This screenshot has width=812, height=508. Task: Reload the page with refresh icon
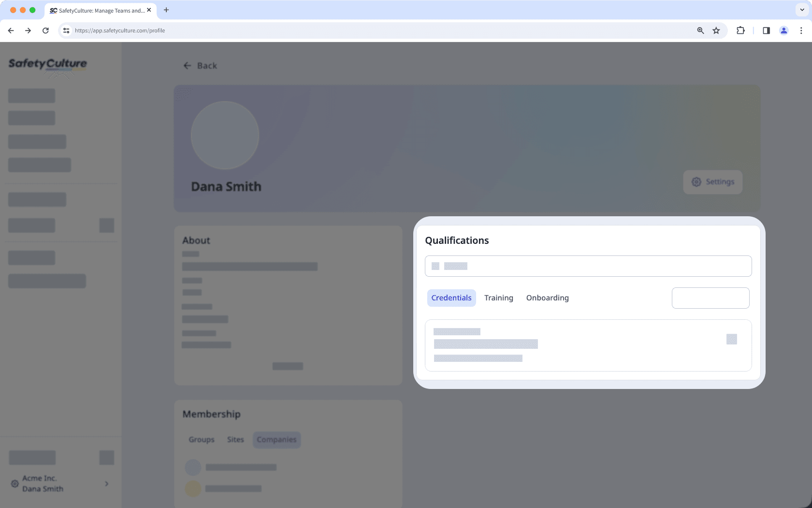tap(45, 30)
